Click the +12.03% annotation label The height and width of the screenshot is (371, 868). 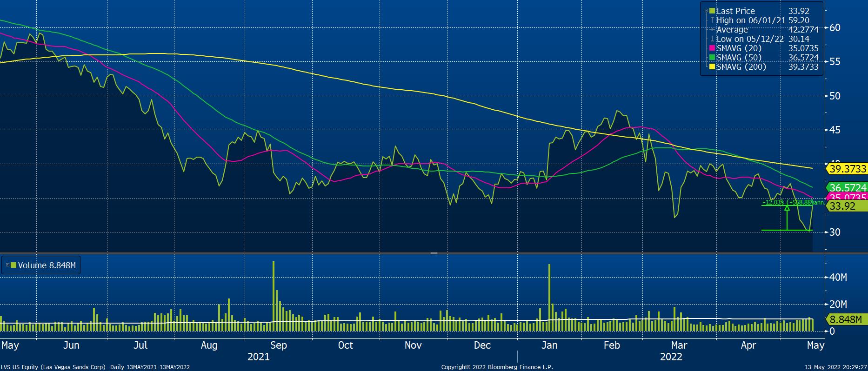coord(773,202)
